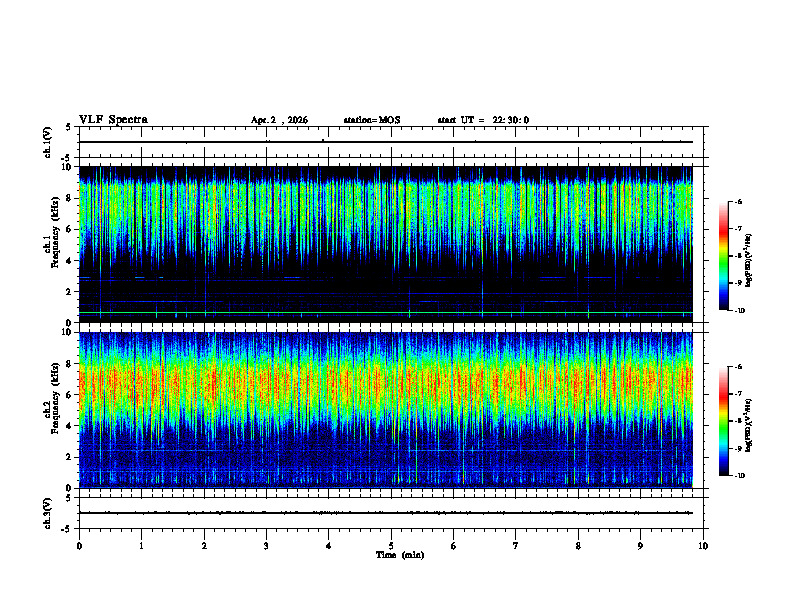Click the "Time (min)" axis label

[400, 555]
